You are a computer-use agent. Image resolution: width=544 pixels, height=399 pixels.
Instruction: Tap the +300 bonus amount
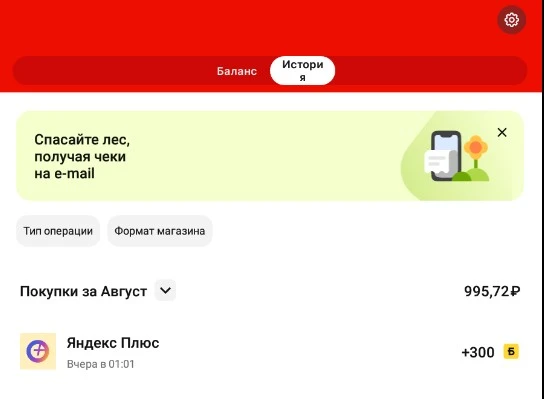[478, 352]
